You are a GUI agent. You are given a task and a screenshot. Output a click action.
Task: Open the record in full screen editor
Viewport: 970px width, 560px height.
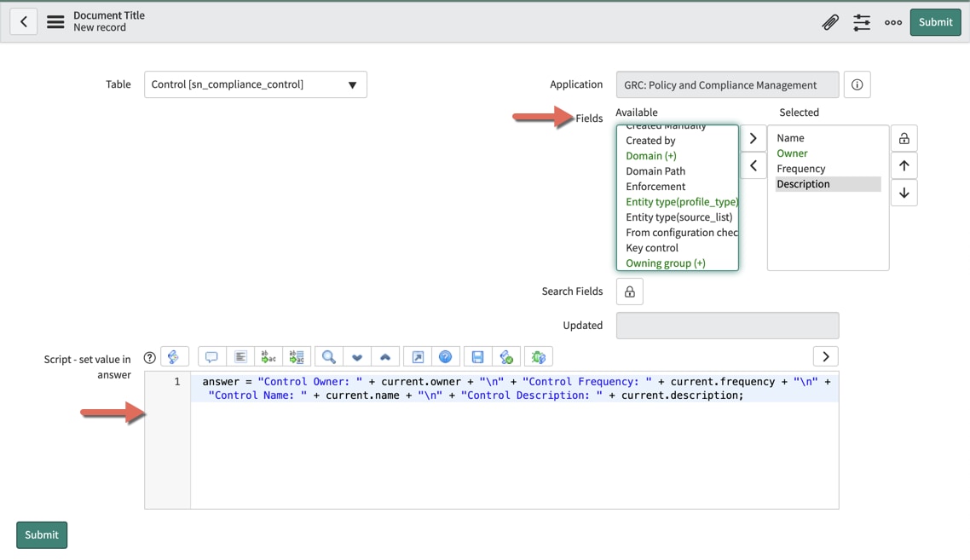click(x=416, y=356)
